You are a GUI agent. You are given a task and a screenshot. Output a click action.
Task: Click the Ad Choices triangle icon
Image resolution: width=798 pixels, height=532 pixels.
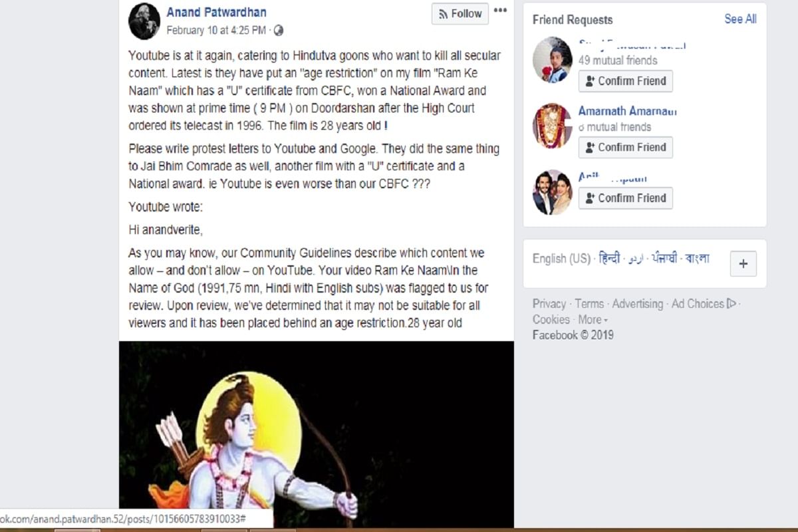[x=732, y=304]
